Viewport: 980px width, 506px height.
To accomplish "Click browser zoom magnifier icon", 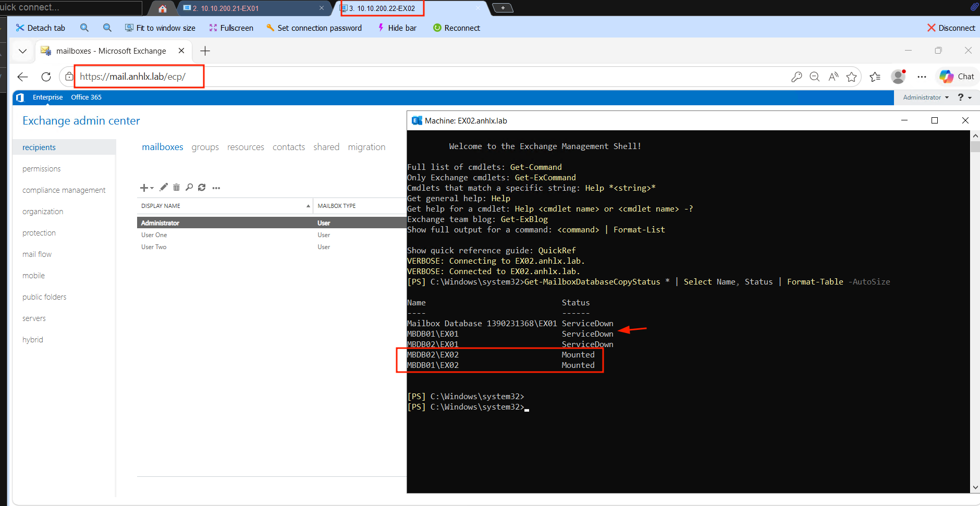I will click(815, 77).
